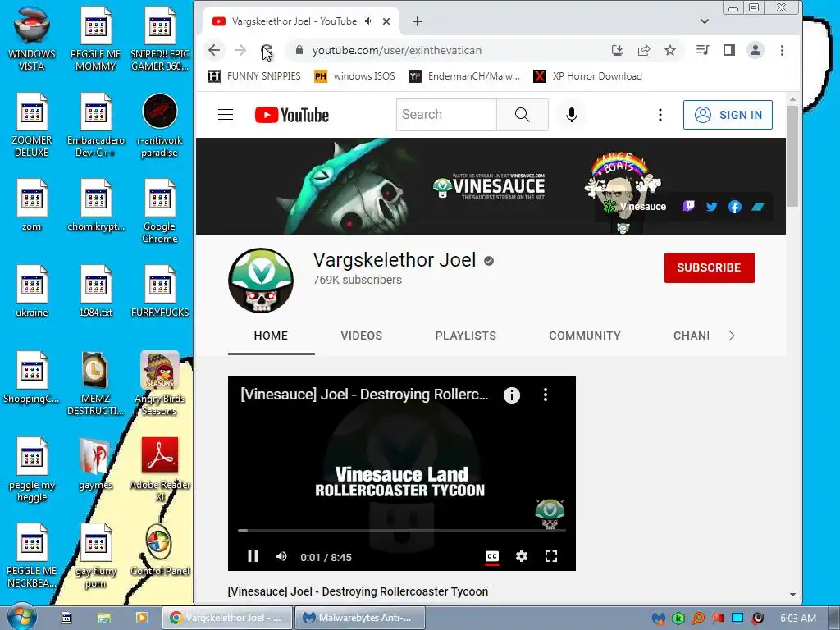This screenshot has width=840, height=630.
Task: Switch to the PLAYLISTS tab
Action: [x=466, y=336]
